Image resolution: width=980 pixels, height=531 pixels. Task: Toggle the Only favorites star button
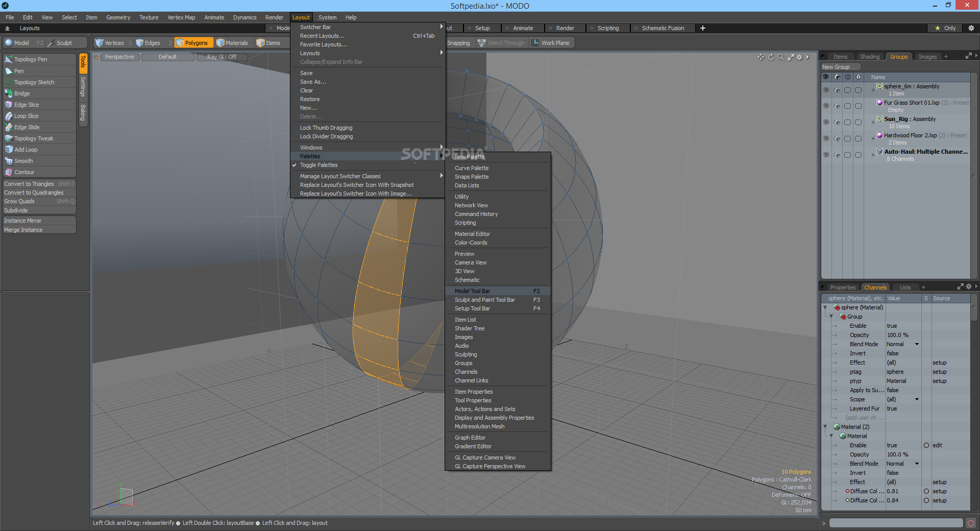pyautogui.click(x=945, y=28)
